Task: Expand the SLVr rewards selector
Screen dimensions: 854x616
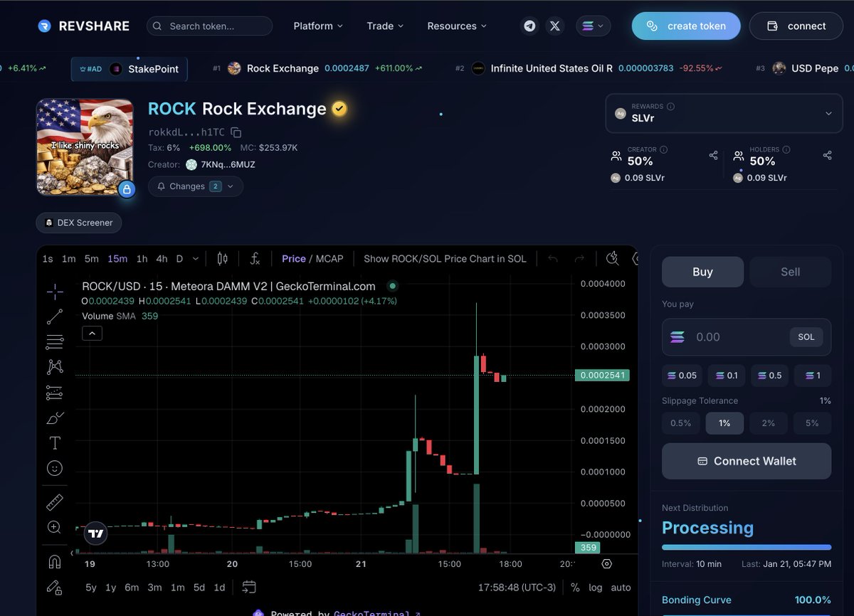Action: 724,113
